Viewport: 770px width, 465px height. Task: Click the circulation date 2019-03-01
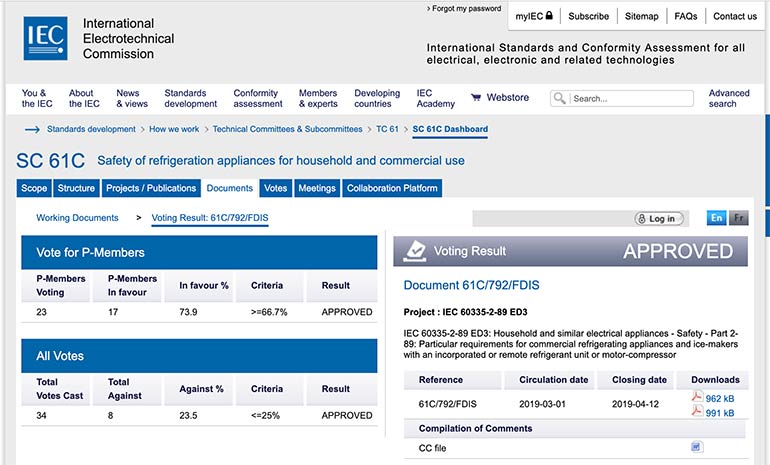pos(542,404)
